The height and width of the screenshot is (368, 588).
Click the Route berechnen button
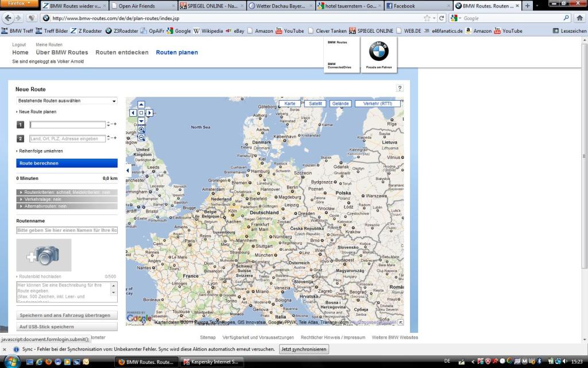click(x=67, y=163)
